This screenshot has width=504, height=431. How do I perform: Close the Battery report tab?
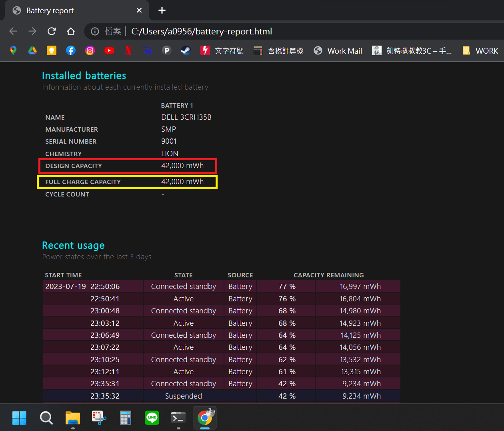[139, 10]
